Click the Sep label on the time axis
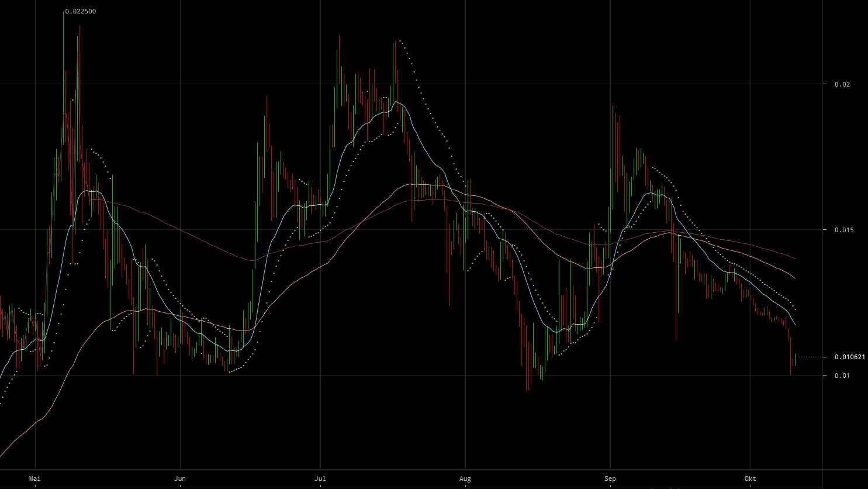The width and height of the screenshot is (868, 489). click(610, 478)
